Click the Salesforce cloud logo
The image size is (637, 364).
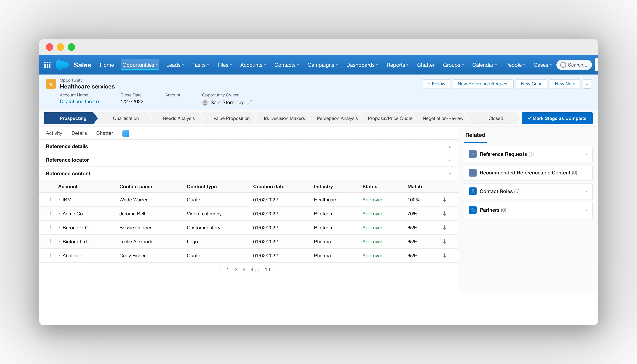pos(62,65)
